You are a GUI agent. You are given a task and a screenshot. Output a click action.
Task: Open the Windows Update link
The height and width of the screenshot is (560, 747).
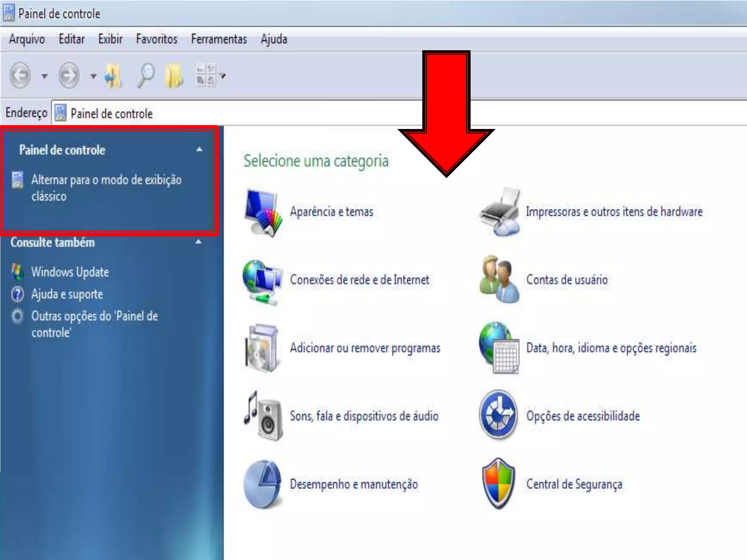[70, 272]
